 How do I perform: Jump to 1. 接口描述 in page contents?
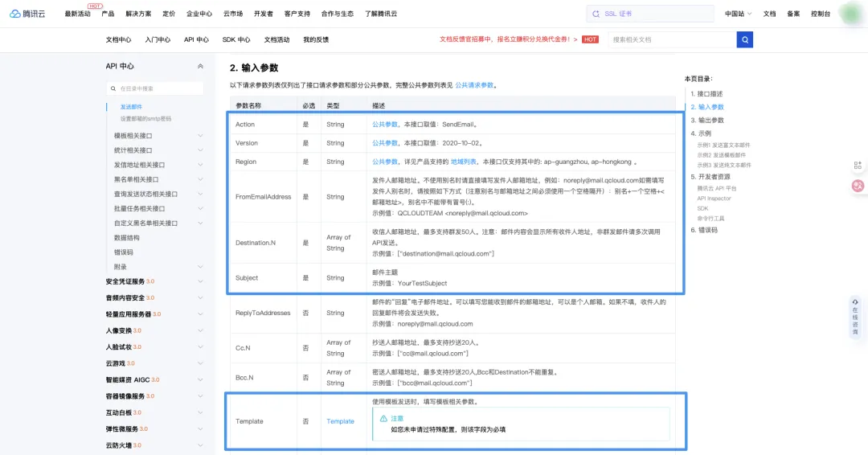pos(706,94)
